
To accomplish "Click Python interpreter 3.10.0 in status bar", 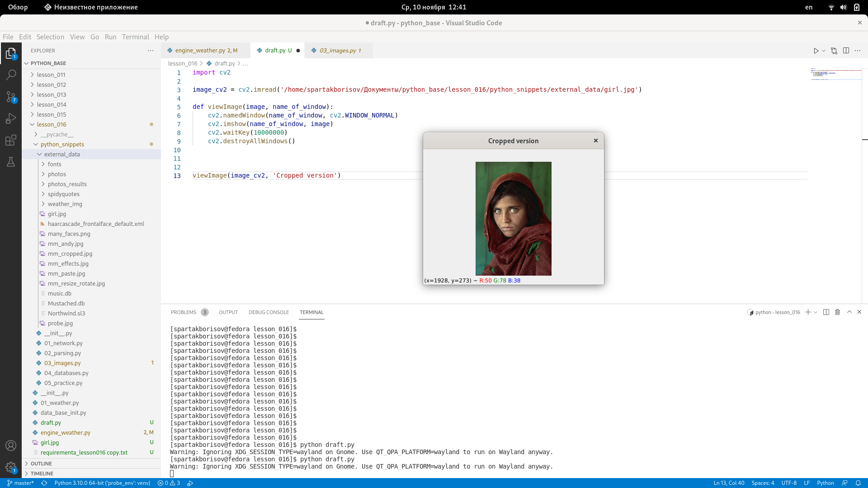I will [x=102, y=483].
